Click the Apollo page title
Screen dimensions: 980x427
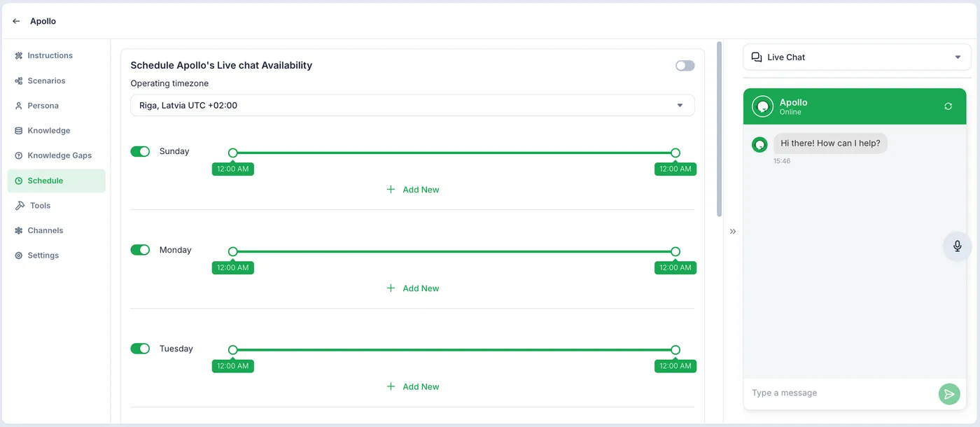[x=43, y=21]
